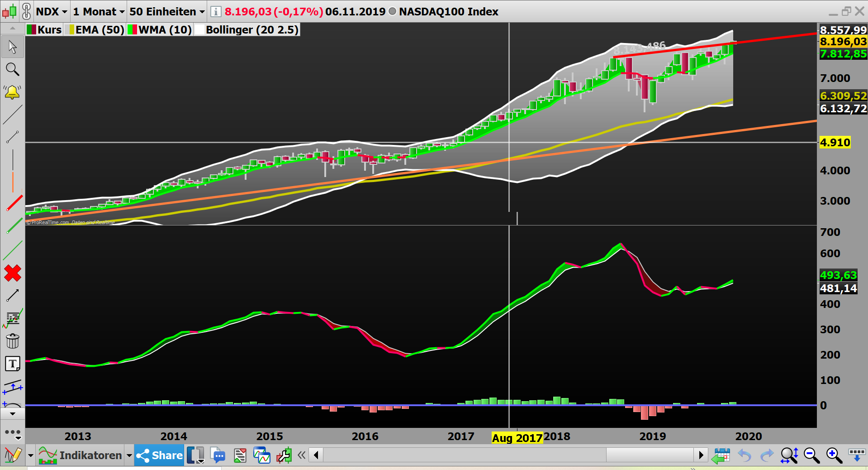
Task: Select the cursor selection tool
Action: click(x=12, y=47)
